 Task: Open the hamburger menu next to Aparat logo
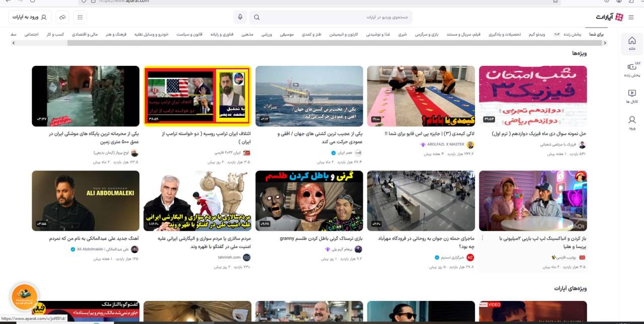click(631, 17)
